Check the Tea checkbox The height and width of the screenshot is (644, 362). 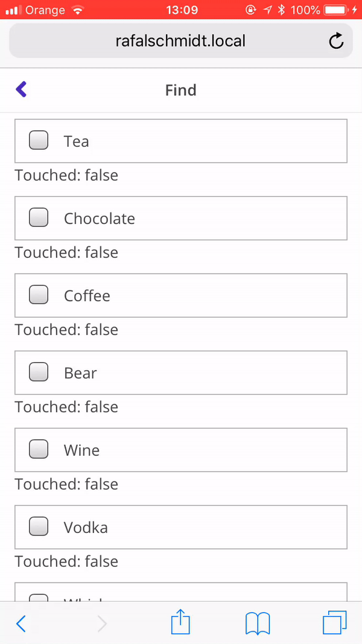(38, 139)
